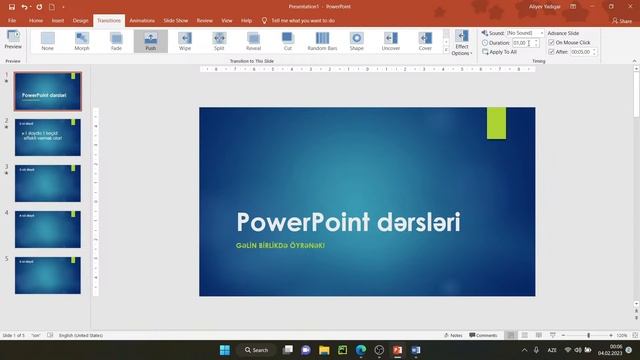This screenshot has width=640, height=360.
Task: Select slide 3 thumbnail
Action: (x=48, y=183)
